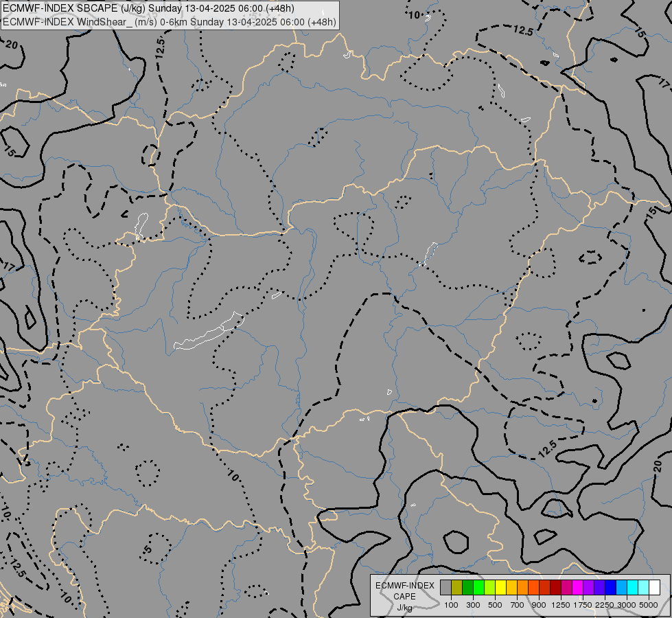This screenshot has height=618, width=672.
Task: Pick the pale cyan swatch before the 5000 tick
Action: coord(644,587)
